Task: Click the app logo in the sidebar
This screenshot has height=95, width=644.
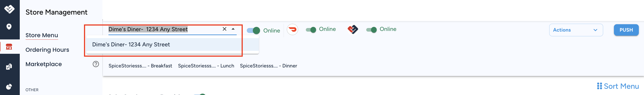Action: pyautogui.click(x=9, y=9)
